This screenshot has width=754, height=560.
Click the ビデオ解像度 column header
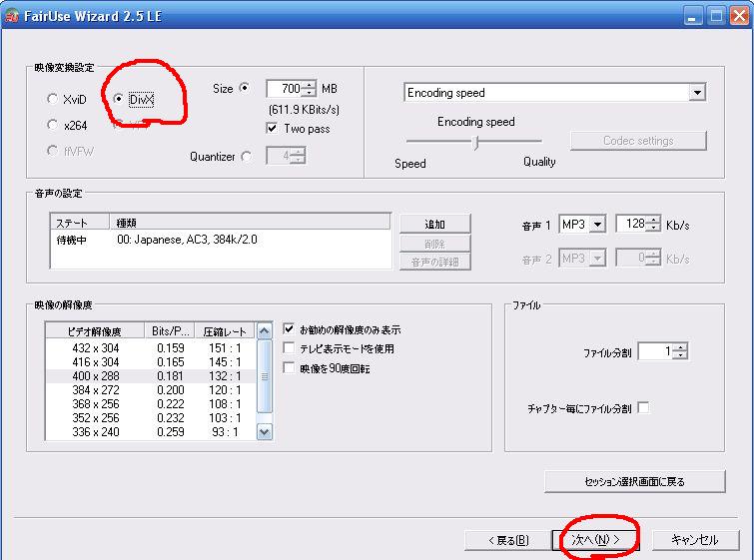(x=95, y=331)
